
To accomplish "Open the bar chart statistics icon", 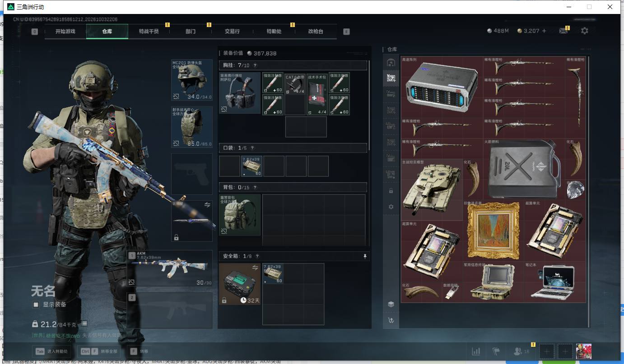I will [476, 351].
